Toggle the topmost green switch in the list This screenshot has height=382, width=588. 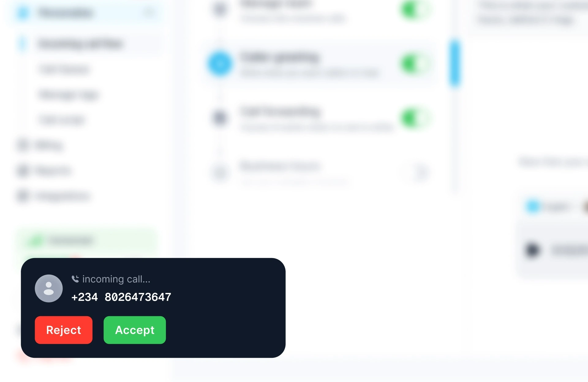tap(415, 10)
